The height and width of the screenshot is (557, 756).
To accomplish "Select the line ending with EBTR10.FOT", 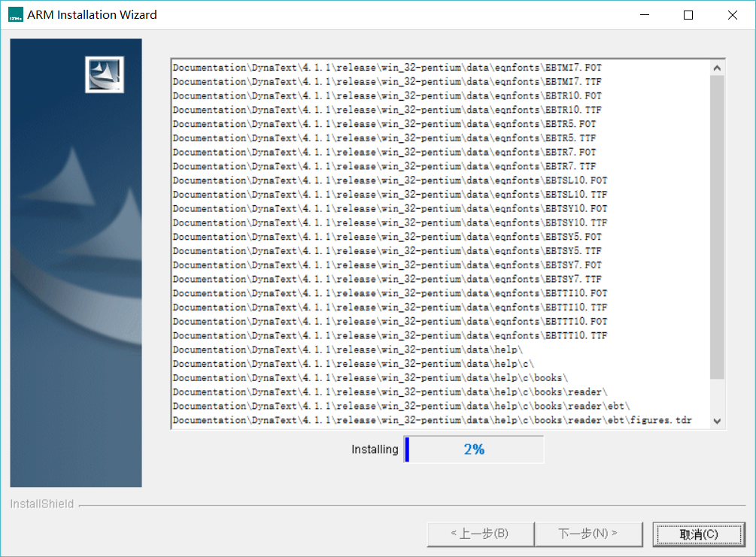I will 387,95.
